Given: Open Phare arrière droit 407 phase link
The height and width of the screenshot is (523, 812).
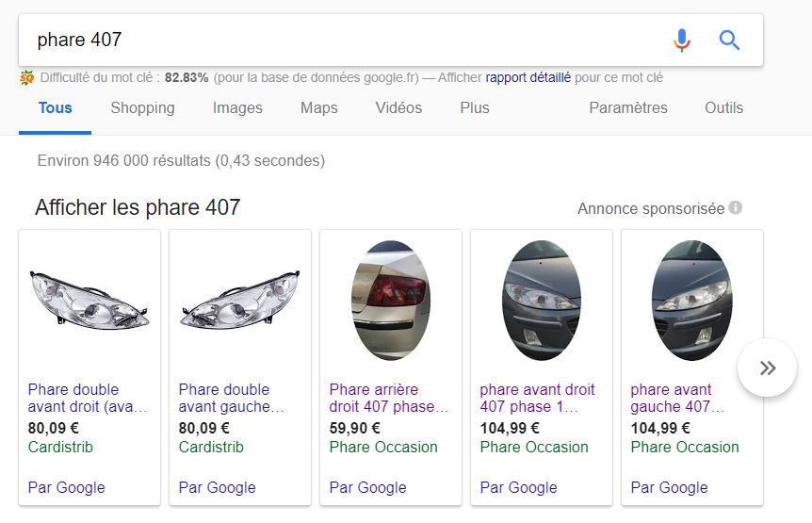Looking at the screenshot, I should tap(389, 398).
